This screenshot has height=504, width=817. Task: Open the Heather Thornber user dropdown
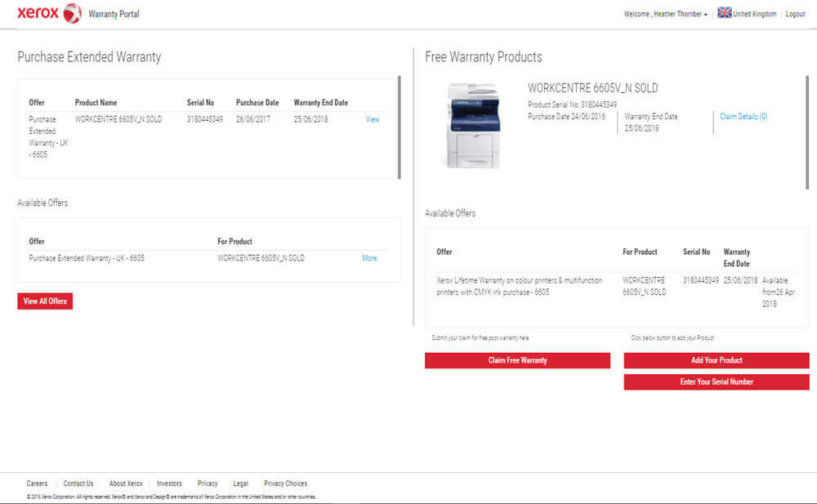click(x=665, y=14)
